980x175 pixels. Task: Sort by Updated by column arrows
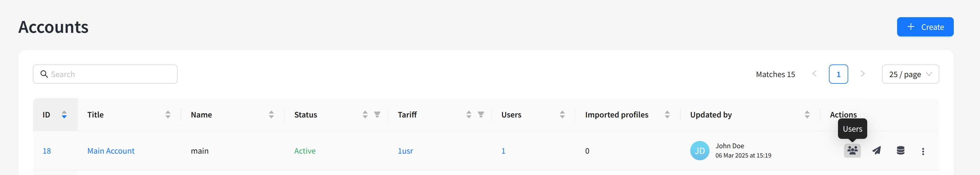pos(807,115)
